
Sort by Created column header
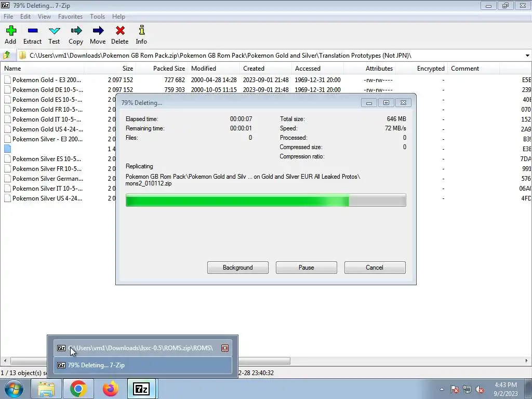265,68
